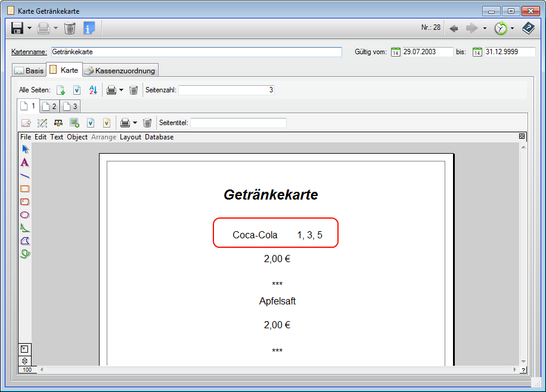Click the vertical scrollbar down arrow
The height and width of the screenshot is (392, 546).
[x=523, y=362]
